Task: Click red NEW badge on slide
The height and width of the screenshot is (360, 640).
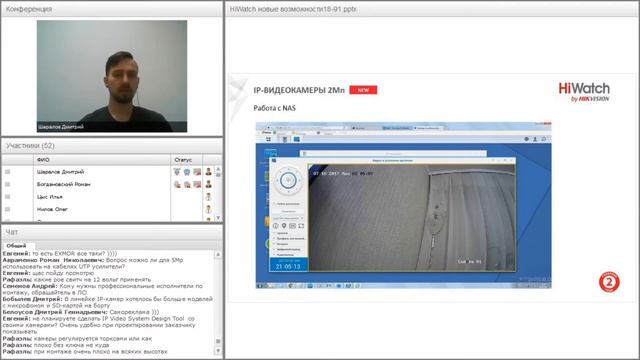Action: pyautogui.click(x=363, y=90)
